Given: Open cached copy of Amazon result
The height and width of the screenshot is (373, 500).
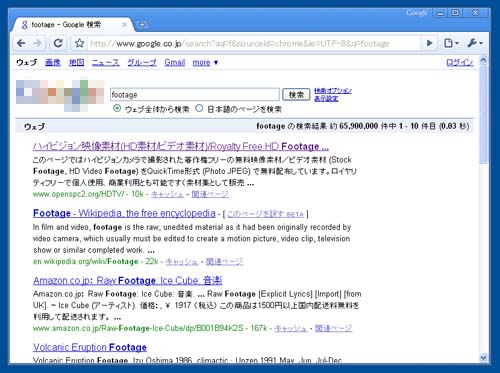Looking at the screenshot, I should 291,329.
